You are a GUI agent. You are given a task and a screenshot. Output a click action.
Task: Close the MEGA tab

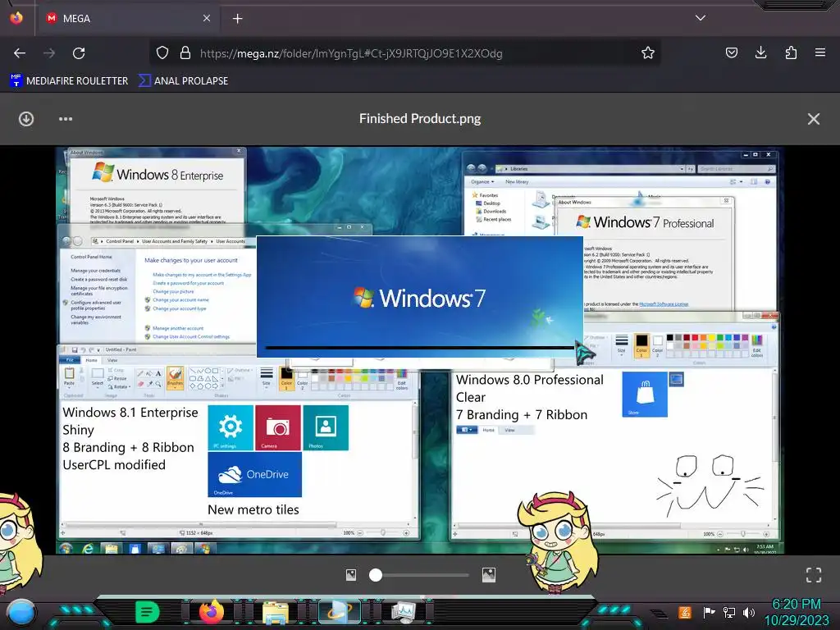[207, 18]
